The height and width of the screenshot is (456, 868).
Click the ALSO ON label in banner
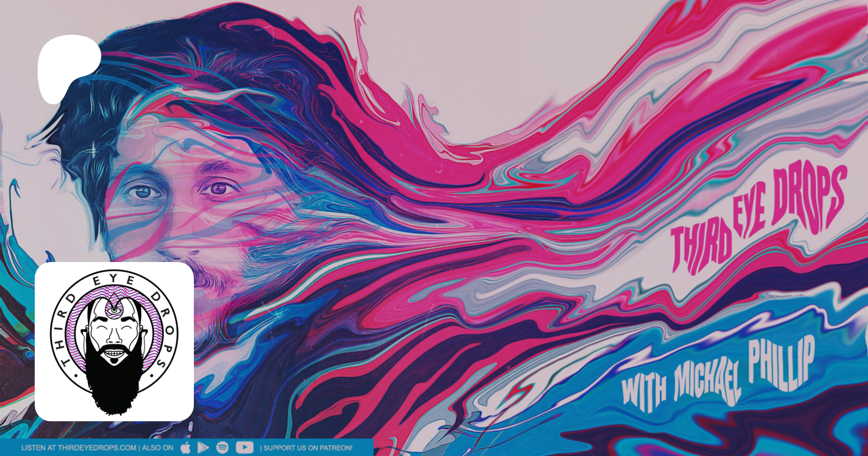(x=157, y=448)
